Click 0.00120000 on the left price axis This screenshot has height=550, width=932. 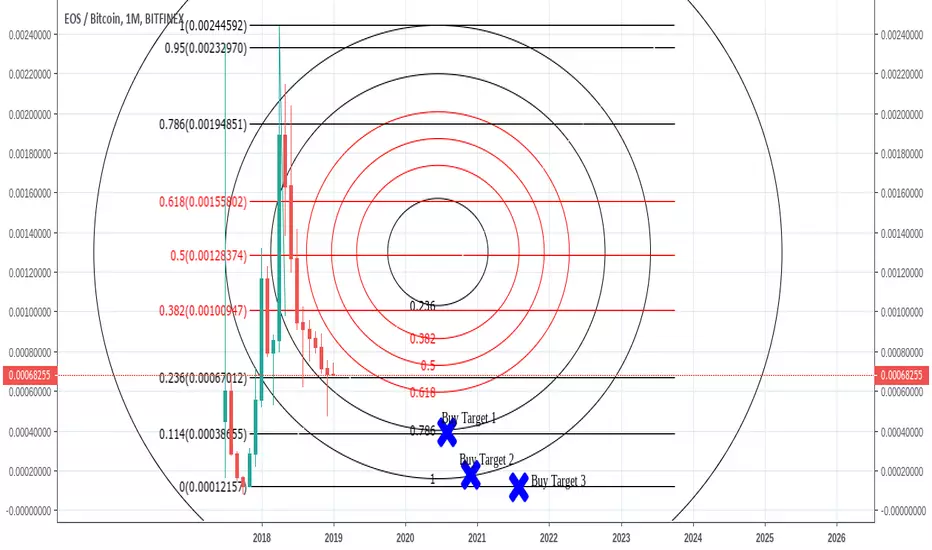click(x=30, y=273)
